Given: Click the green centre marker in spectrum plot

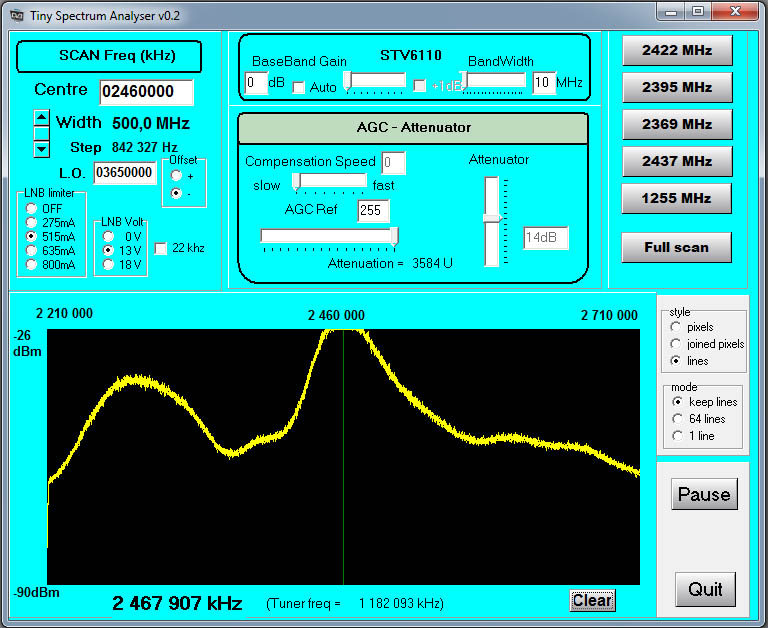Looking at the screenshot, I should (343, 457).
